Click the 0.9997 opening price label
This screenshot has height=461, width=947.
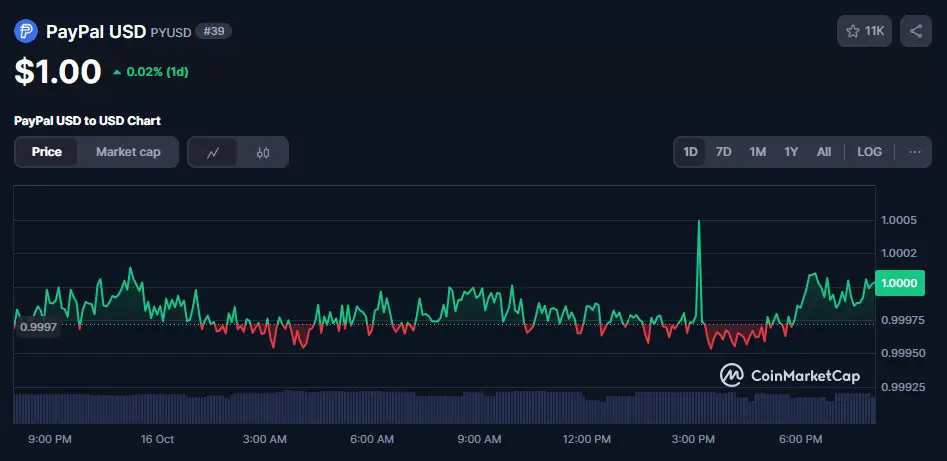pos(38,328)
